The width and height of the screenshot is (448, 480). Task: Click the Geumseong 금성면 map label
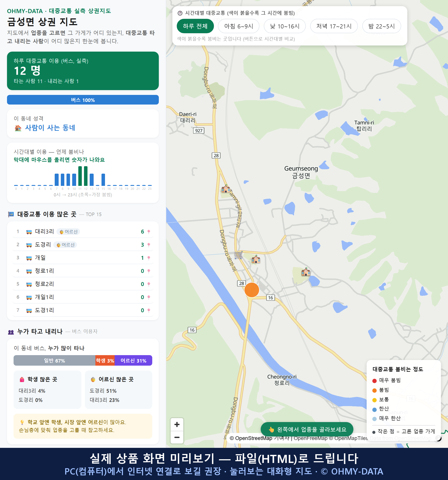coord(301,172)
